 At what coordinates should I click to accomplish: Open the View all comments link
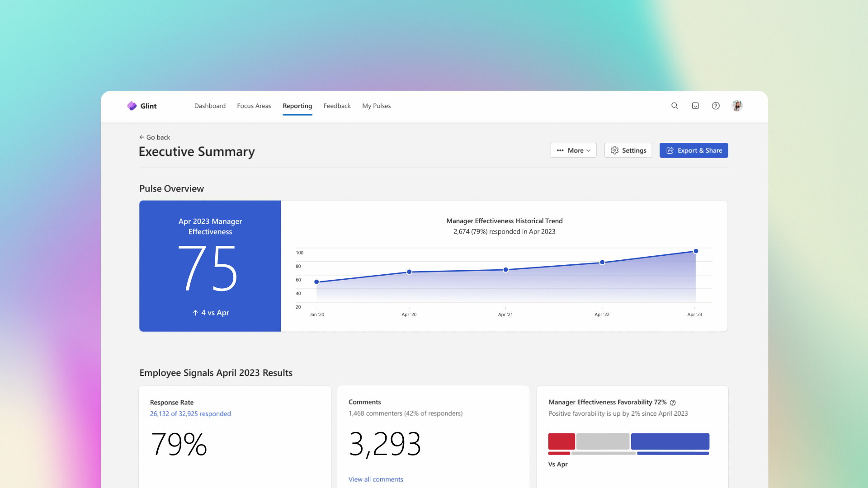pyautogui.click(x=375, y=479)
